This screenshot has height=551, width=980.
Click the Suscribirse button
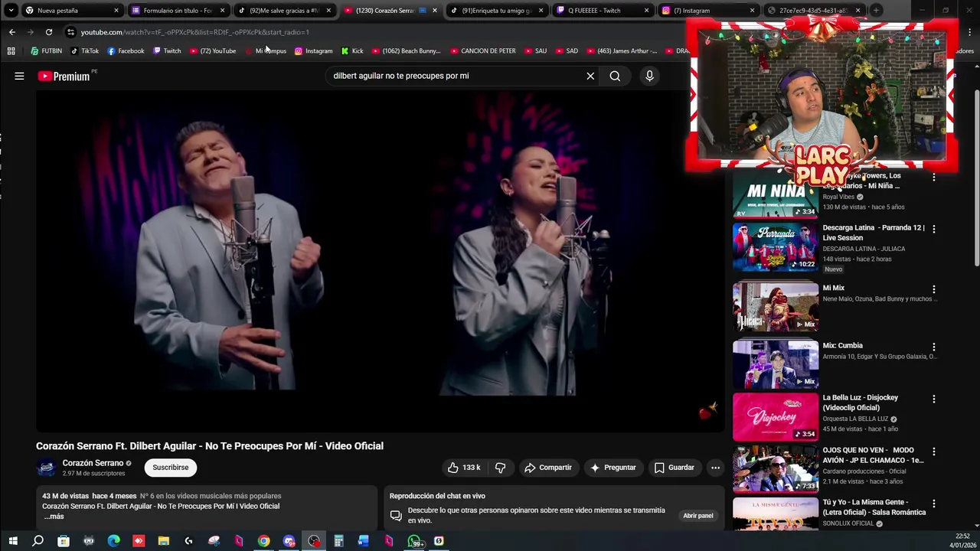pyautogui.click(x=170, y=468)
